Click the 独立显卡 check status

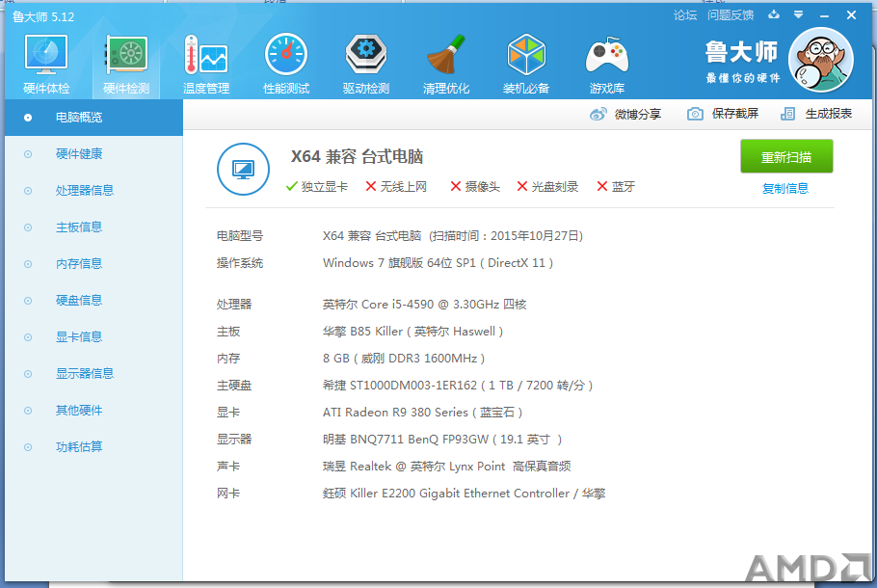tap(316, 187)
